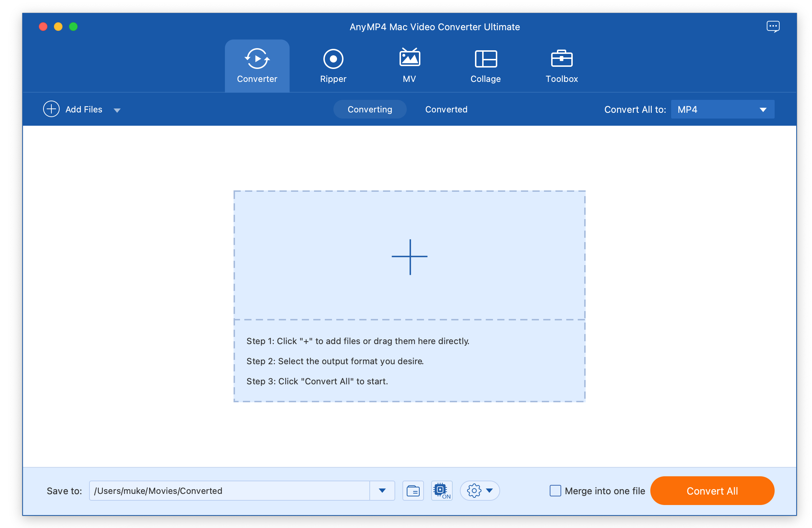Close the window with red button
812x528 pixels.
coord(43,27)
